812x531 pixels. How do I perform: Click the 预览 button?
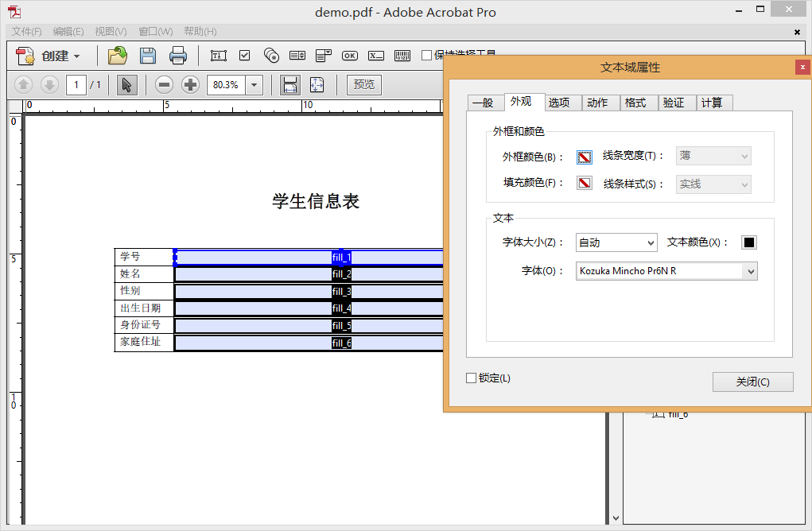point(364,84)
